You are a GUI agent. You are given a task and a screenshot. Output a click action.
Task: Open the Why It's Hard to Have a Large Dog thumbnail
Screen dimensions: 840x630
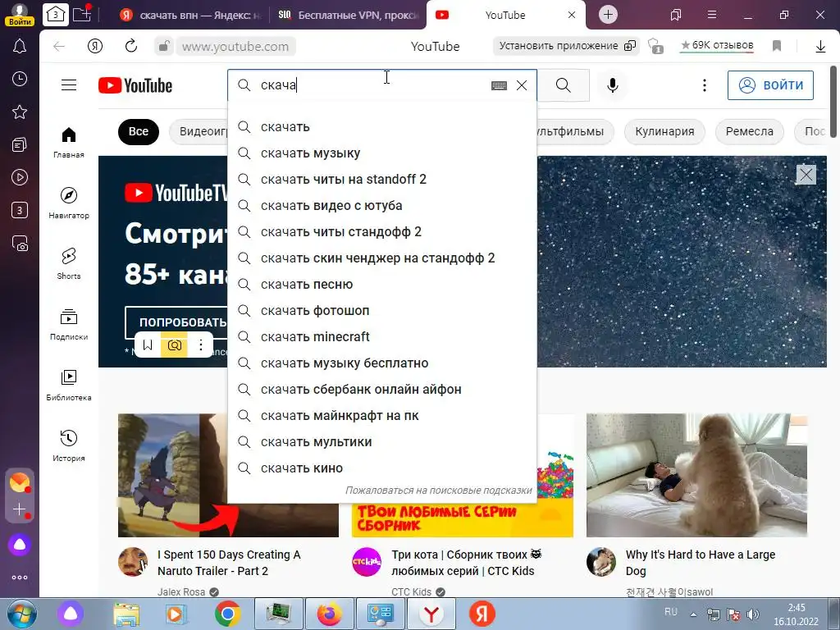click(x=696, y=475)
